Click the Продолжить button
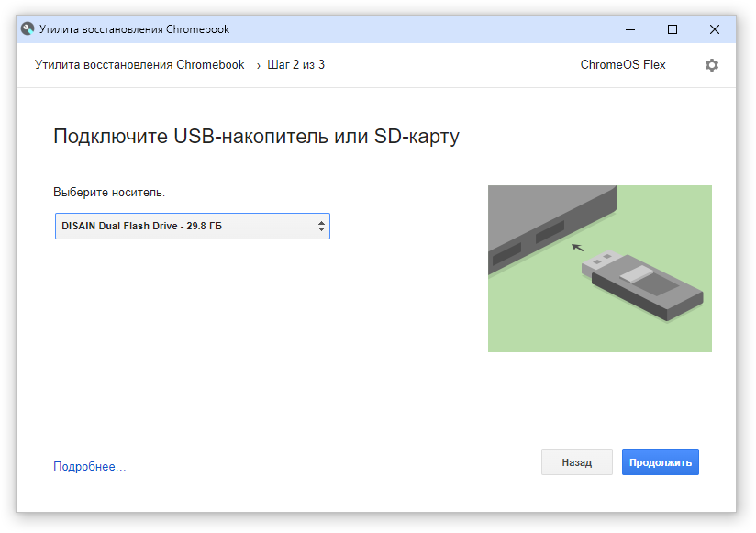This screenshot has height=533, width=756. [660, 462]
